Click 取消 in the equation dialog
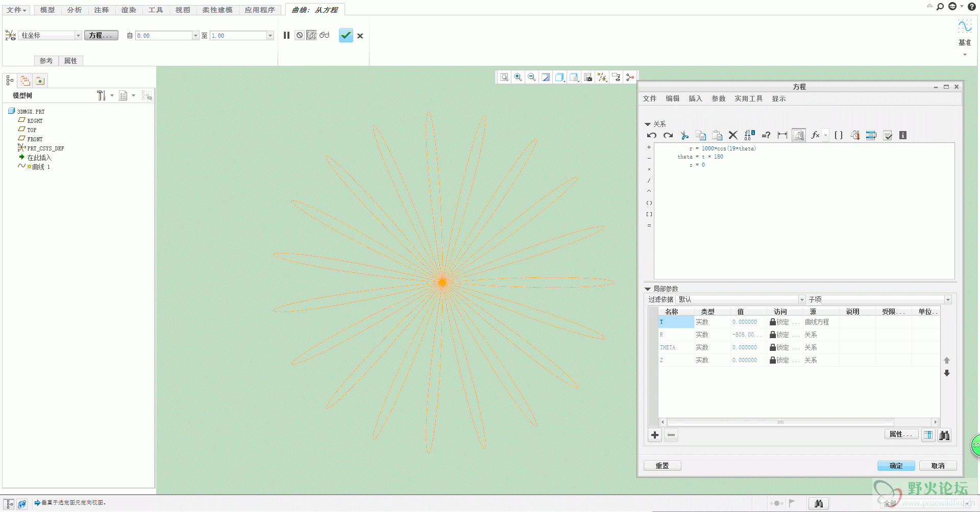 point(938,466)
